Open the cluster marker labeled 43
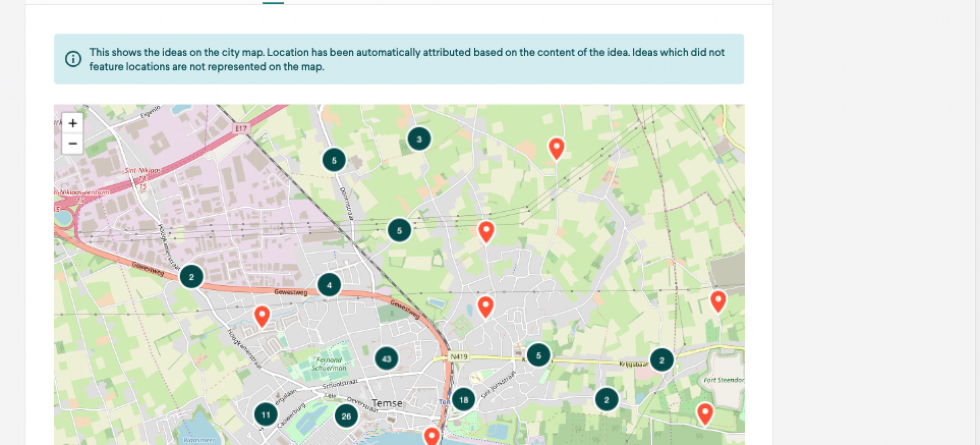Screen dimensions: 980x445 pos(386,359)
